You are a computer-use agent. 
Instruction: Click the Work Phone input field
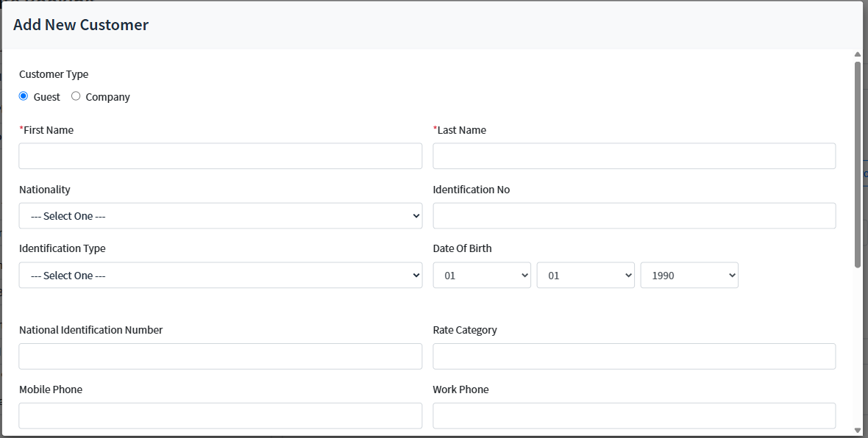634,416
